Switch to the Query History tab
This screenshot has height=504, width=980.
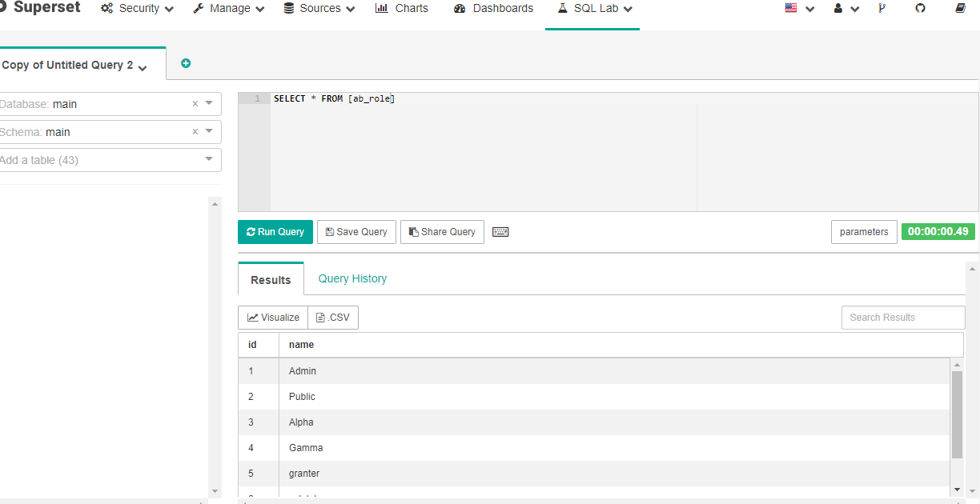352,278
